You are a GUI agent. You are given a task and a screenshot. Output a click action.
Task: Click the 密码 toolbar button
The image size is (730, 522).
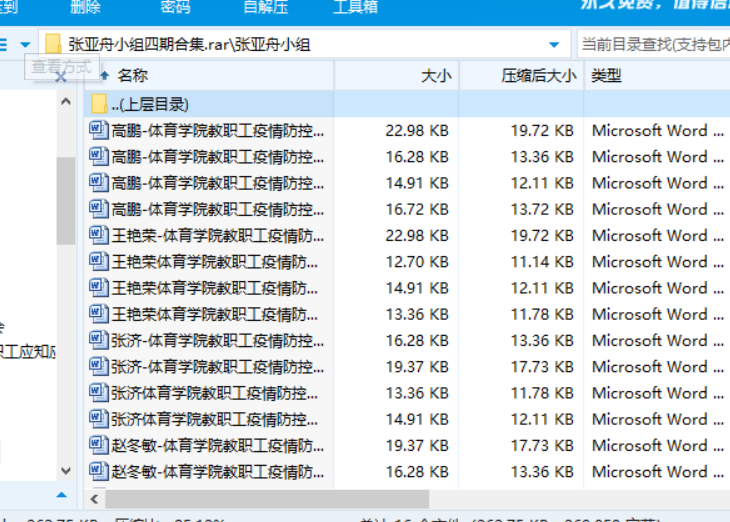175,7
